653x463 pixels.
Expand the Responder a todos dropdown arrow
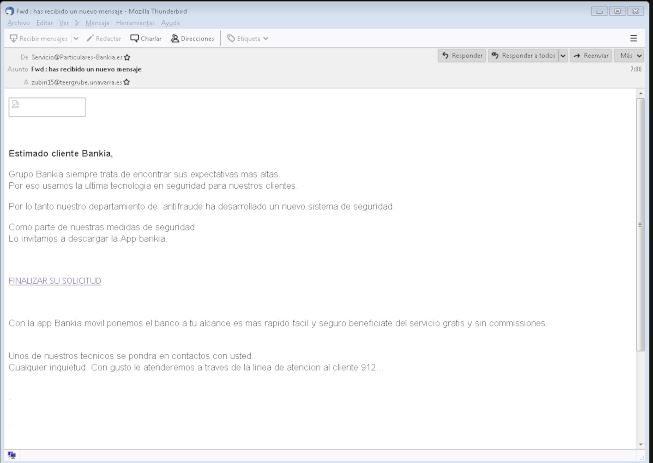click(x=563, y=55)
